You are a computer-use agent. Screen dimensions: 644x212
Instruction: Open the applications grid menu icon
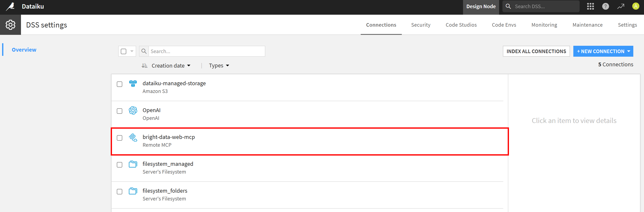pos(590,7)
